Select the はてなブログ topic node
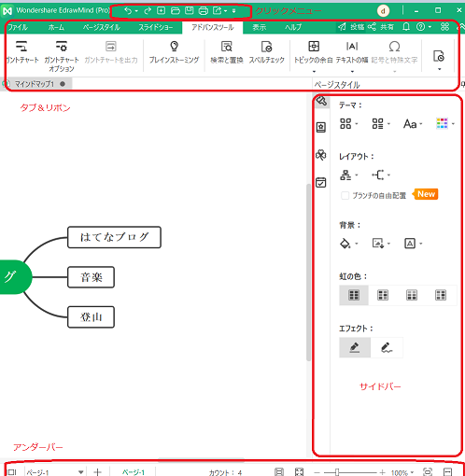 tap(114, 237)
